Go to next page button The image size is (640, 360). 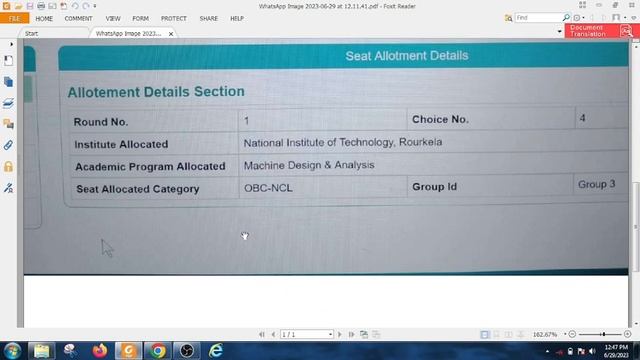click(340, 334)
